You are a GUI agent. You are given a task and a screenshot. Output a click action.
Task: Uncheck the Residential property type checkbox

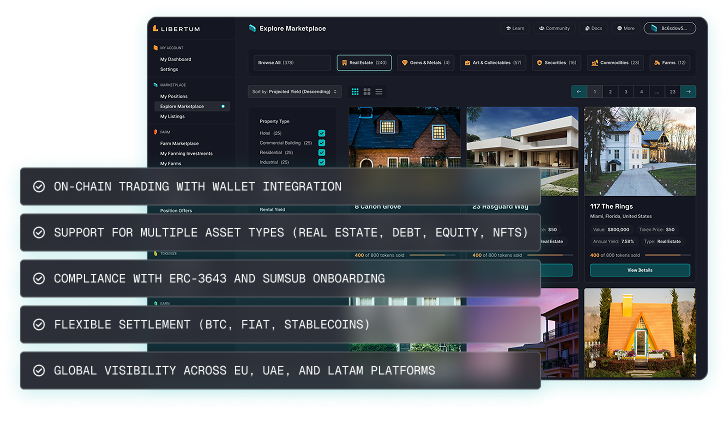tap(322, 153)
